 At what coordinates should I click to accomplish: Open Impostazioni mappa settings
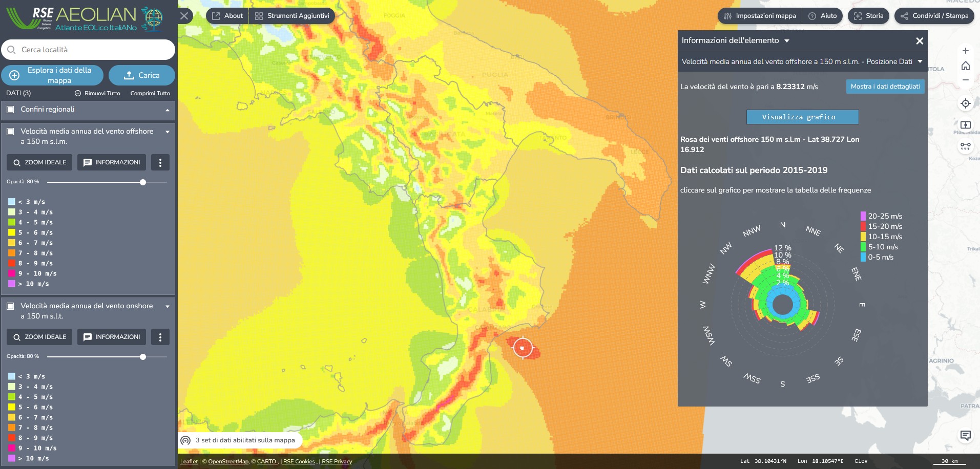coord(760,16)
